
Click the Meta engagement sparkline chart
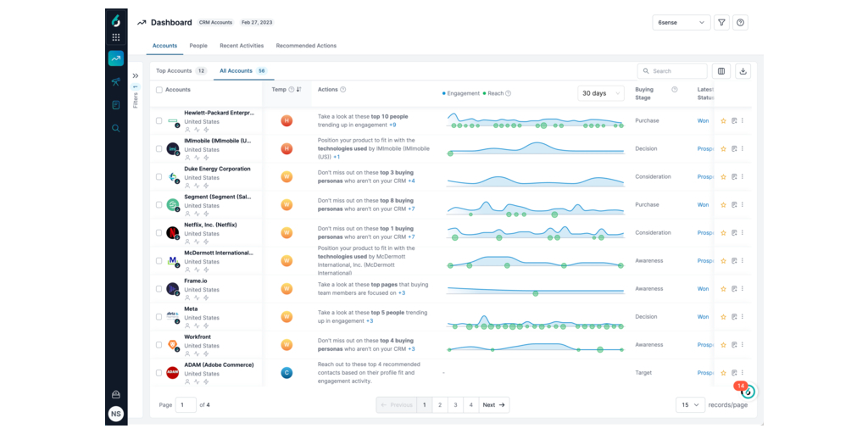pos(536,321)
